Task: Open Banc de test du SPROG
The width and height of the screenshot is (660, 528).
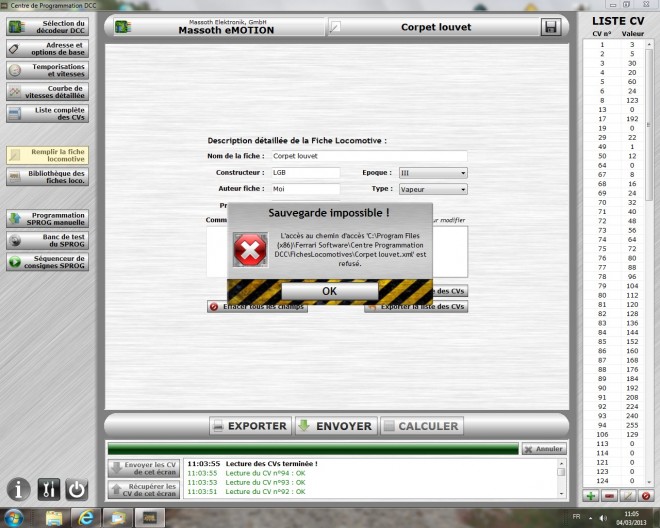Action: pos(48,240)
